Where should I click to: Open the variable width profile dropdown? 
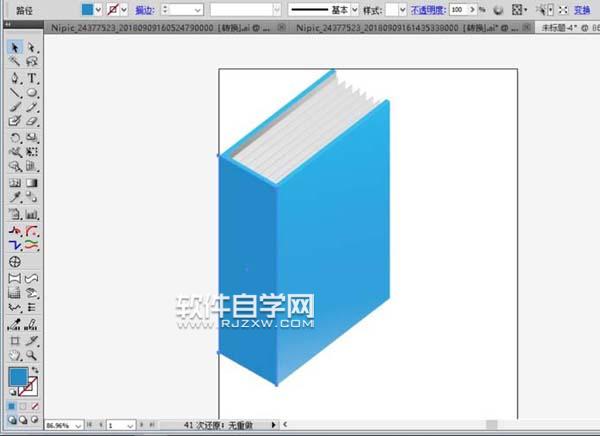point(277,10)
